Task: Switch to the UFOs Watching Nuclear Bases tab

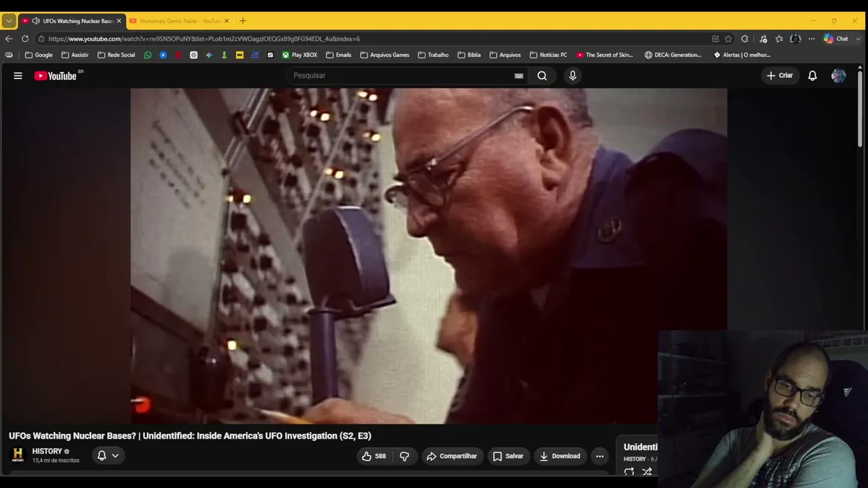Action: (x=72, y=21)
